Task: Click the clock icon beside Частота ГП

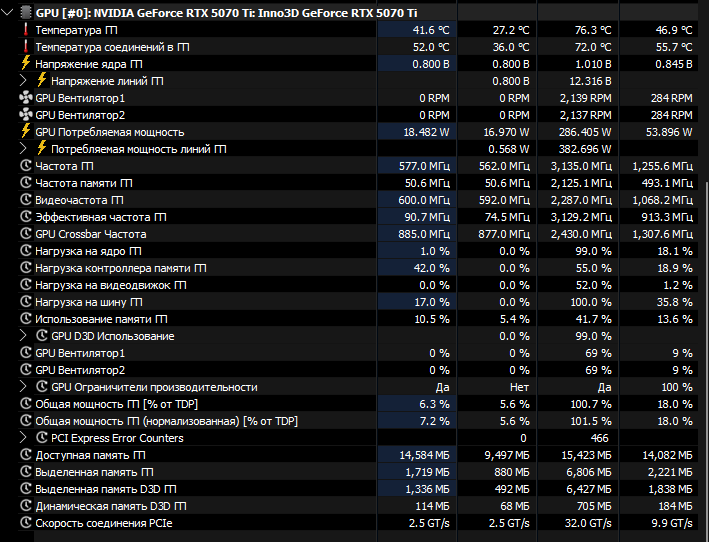Action: [26, 166]
